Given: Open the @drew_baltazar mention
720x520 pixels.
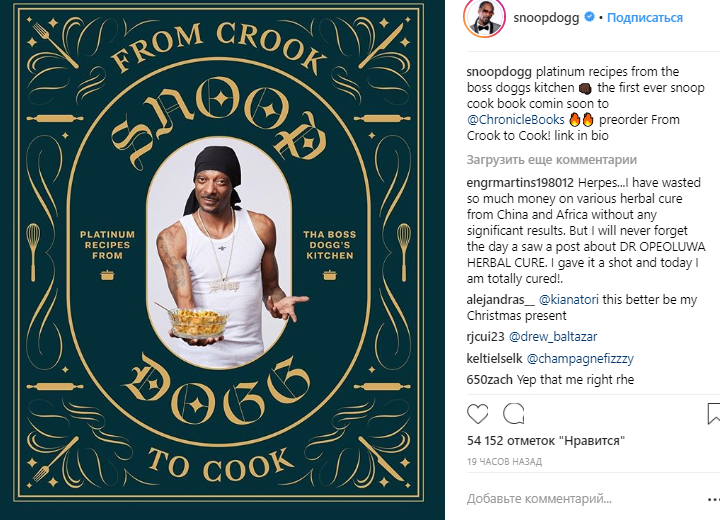Looking at the screenshot, I should click(553, 337).
